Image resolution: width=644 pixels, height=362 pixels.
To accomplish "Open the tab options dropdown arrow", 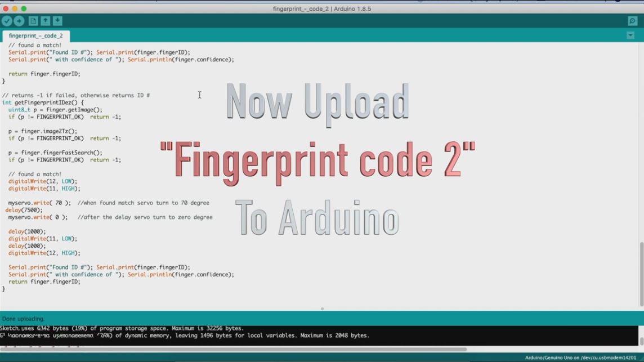I will point(630,35).
